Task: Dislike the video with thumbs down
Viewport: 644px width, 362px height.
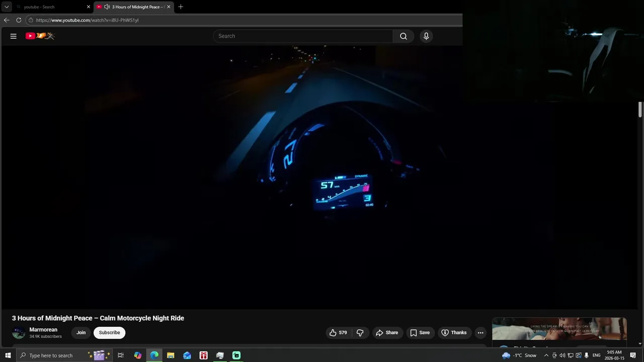Action: tap(360, 333)
